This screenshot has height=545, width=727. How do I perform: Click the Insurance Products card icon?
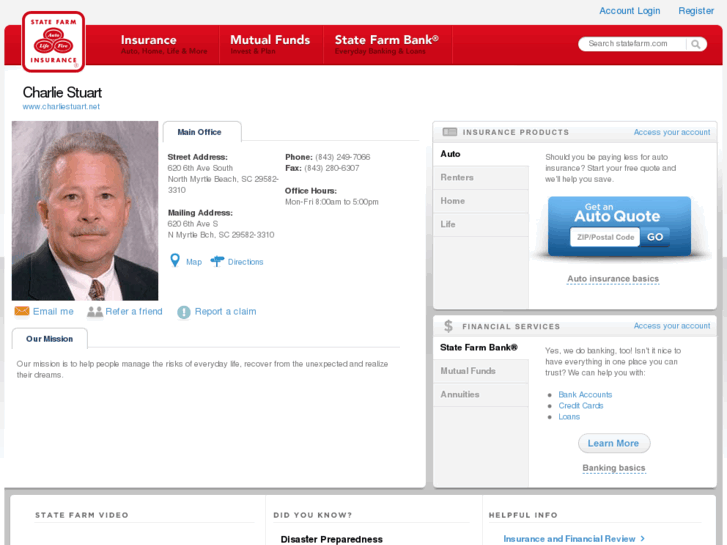click(450, 132)
